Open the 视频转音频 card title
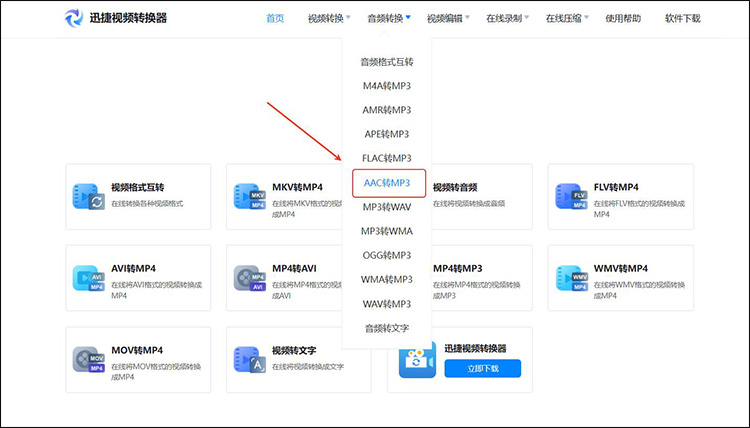 pos(455,187)
